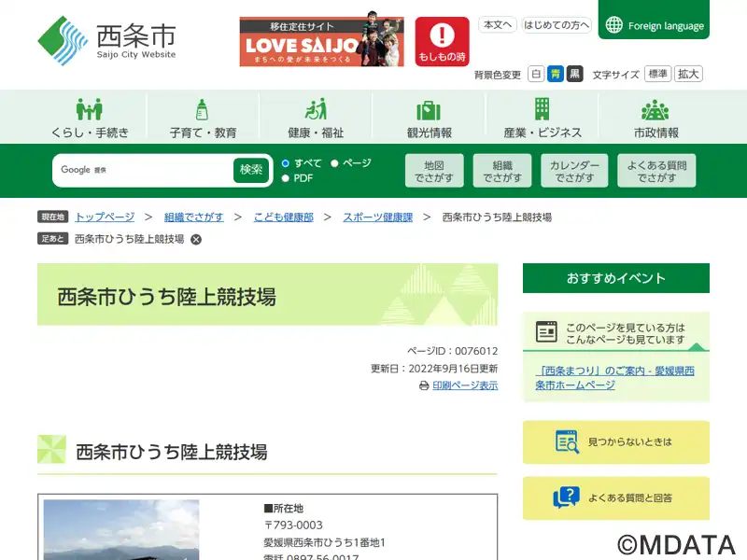Screen dimensions: 747x560
Task: Click the page list icon in sidebar
Action: (x=546, y=332)
